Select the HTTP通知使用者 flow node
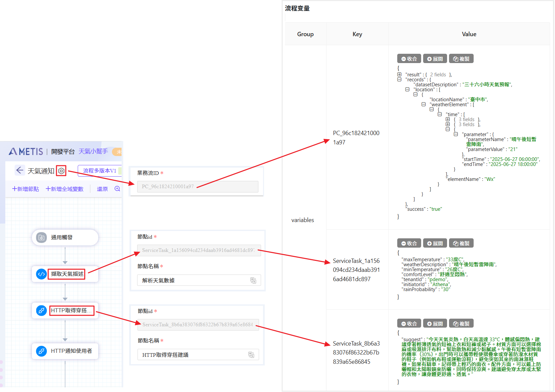The image size is (555, 392). click(65, 351)
